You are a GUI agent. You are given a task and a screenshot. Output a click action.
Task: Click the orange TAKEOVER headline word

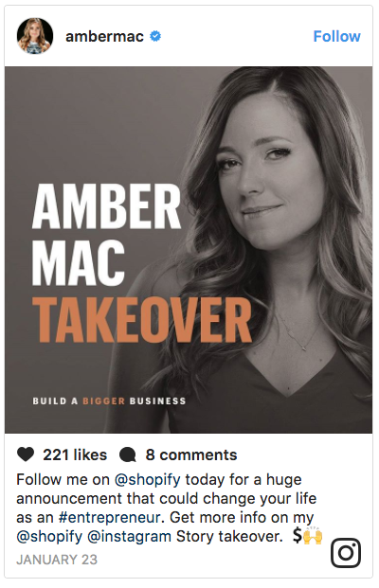(142, 320)
